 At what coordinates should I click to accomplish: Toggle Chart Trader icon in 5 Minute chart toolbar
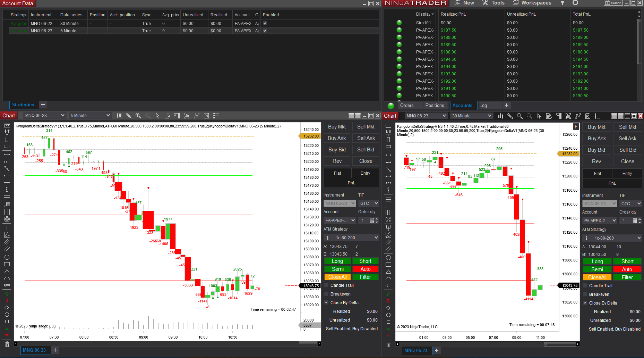pyautogui.click(x=177, y=116)
